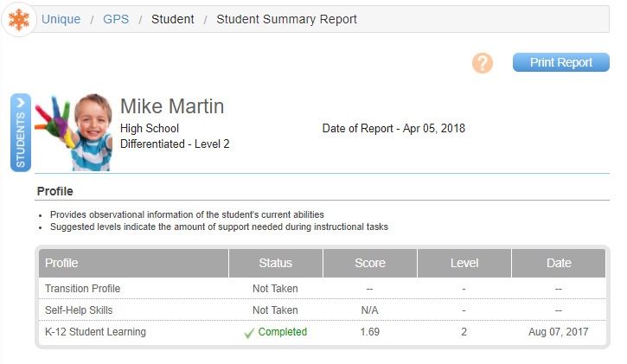627x364 pixels.
Task: Click the Status column header
Action: coord(276,263)
